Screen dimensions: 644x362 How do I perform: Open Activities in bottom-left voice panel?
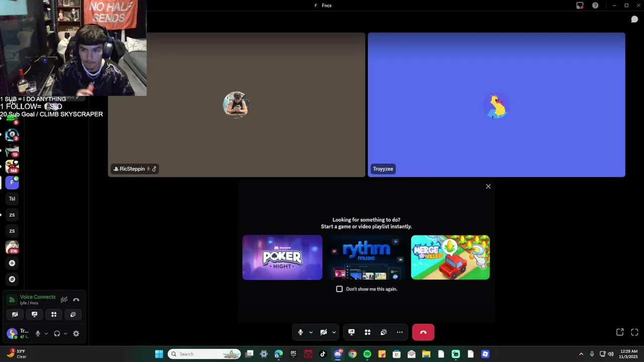[54, 314]
